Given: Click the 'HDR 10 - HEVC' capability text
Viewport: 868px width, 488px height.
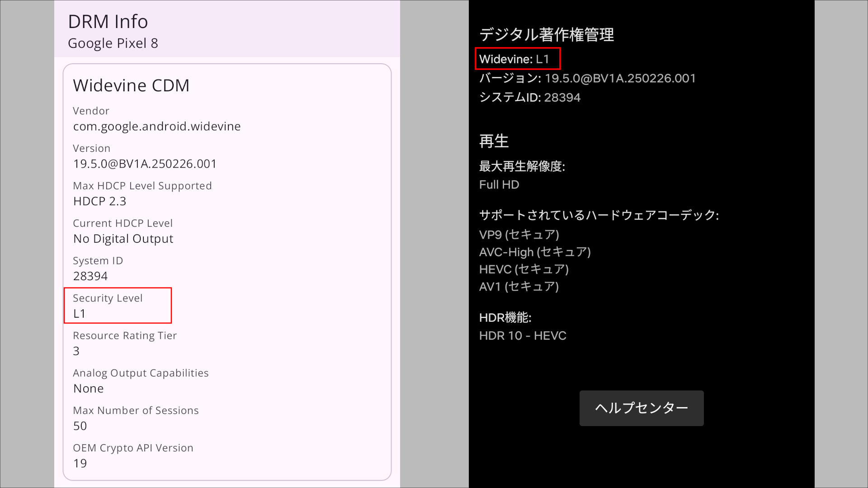Looking at the screenshot, I should point(523,335).
